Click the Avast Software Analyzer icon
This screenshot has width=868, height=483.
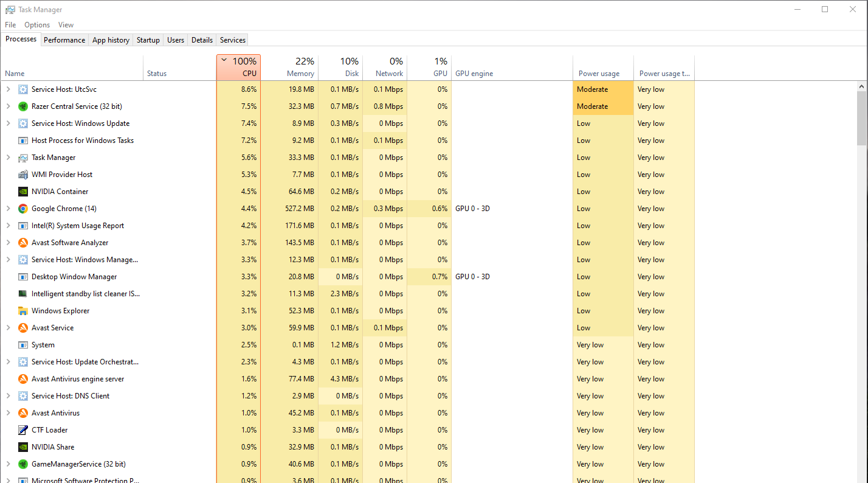coord(23,243)
